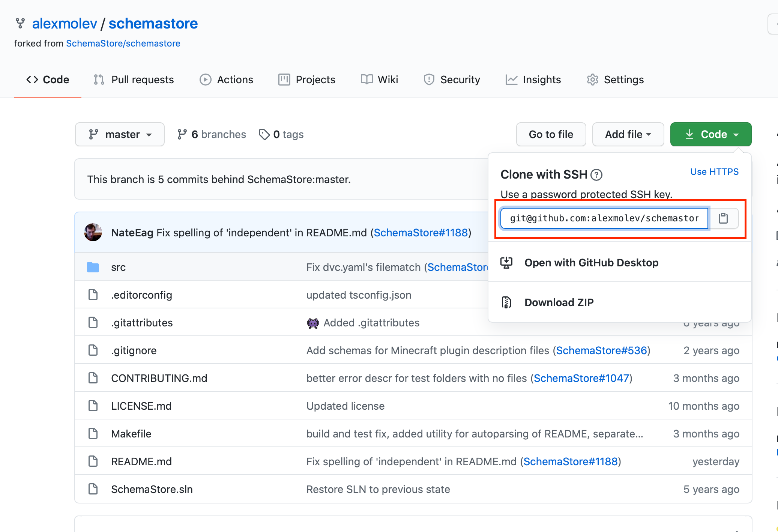Go to the Projects tab

click(x=306, y=80)
